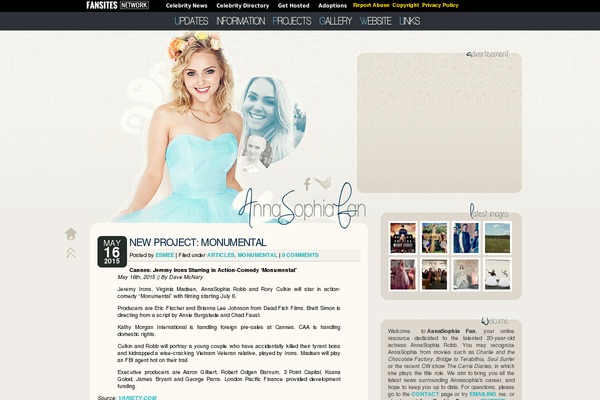This screenshot has height=400, width=600.
Task: Open the Adoptions link
Action: coord(333,6)
